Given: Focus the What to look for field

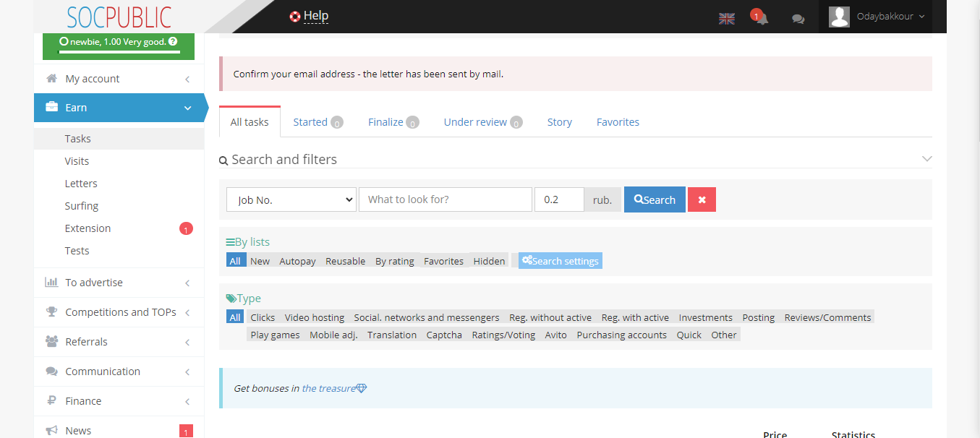Looking at the screenshot, I should click(x=446, y=199).
